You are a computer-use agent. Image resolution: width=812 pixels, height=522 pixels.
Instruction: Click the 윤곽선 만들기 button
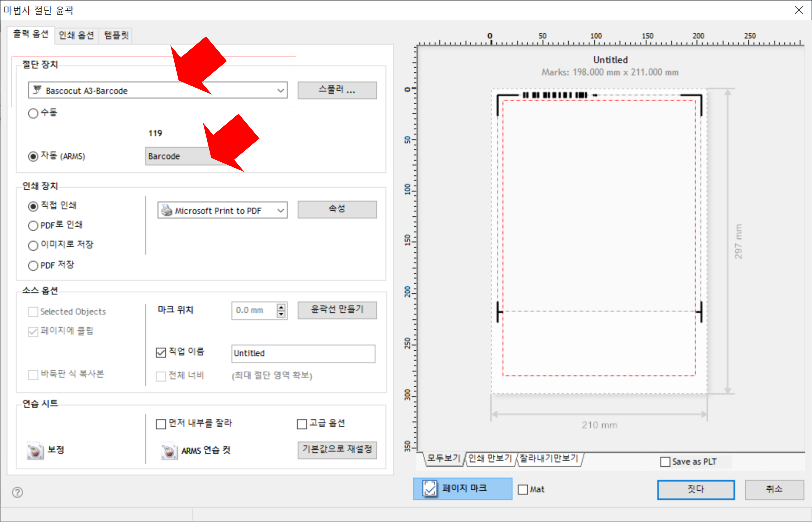[x=337, y=310]
